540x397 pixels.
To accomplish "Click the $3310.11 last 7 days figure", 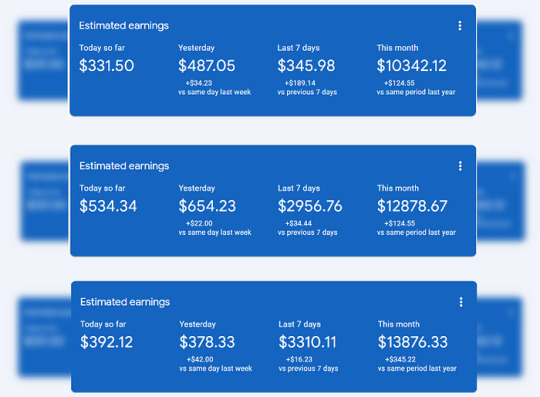I will tap(307, 342).
